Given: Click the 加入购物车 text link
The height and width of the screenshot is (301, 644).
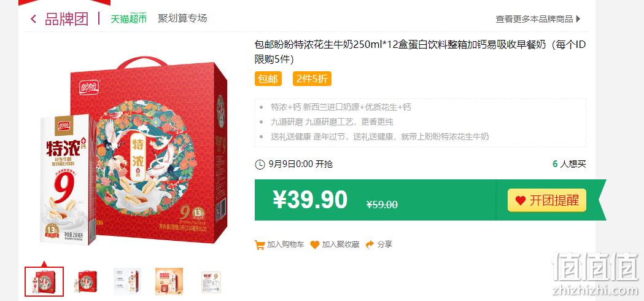Looking at the screenshot, I should pyautogui.click(x=286, y=244).
